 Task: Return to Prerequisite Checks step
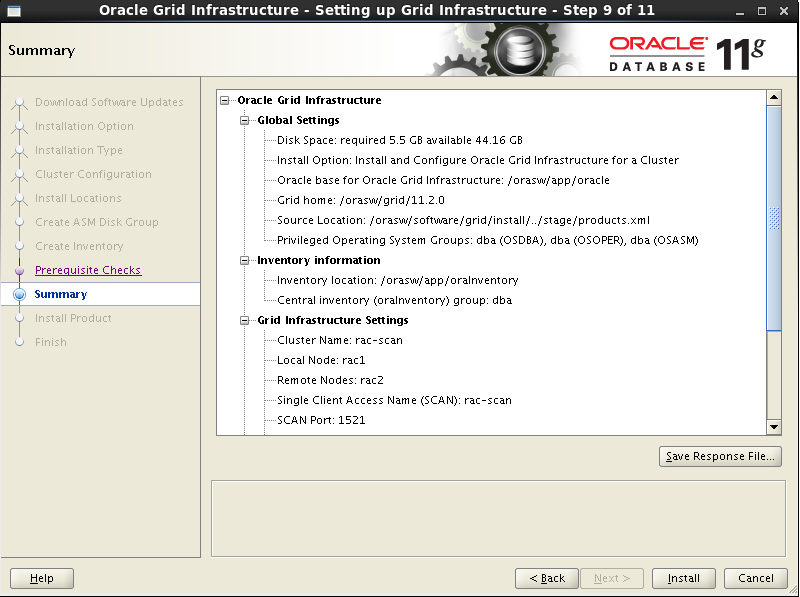(x=88, y=270)
